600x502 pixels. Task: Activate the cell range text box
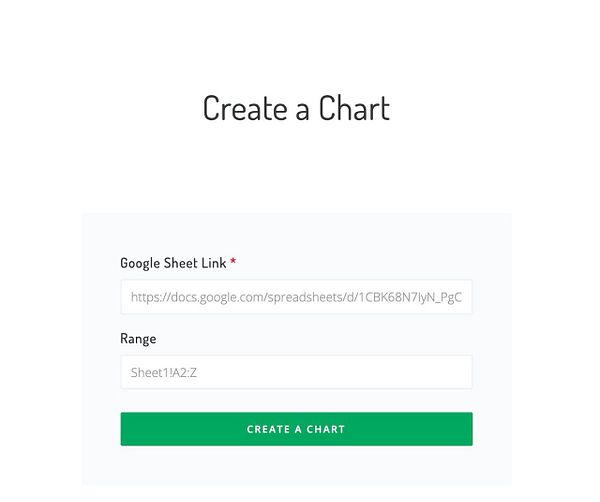pos(297,372)
